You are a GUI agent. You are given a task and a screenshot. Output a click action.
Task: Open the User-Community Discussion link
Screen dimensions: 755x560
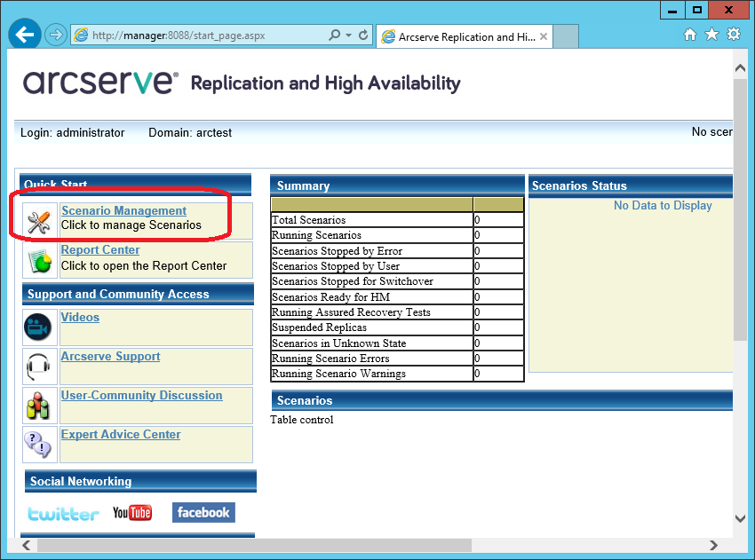141,396
